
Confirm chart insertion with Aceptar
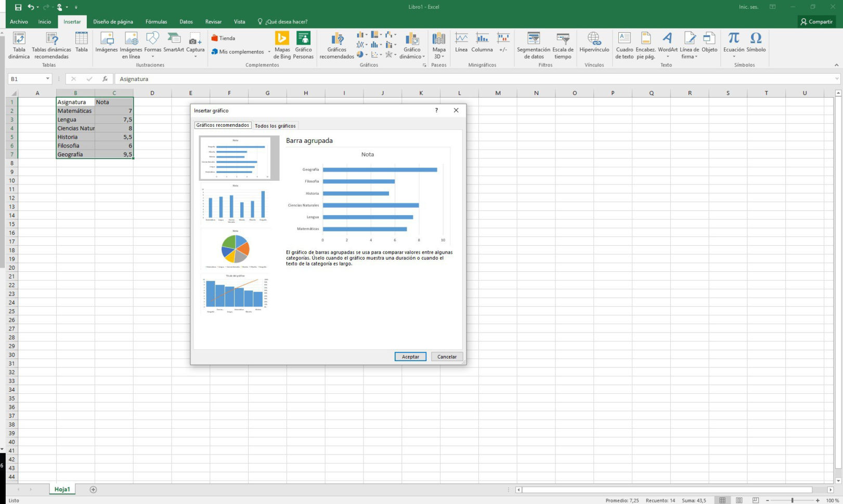click(410, 356)
